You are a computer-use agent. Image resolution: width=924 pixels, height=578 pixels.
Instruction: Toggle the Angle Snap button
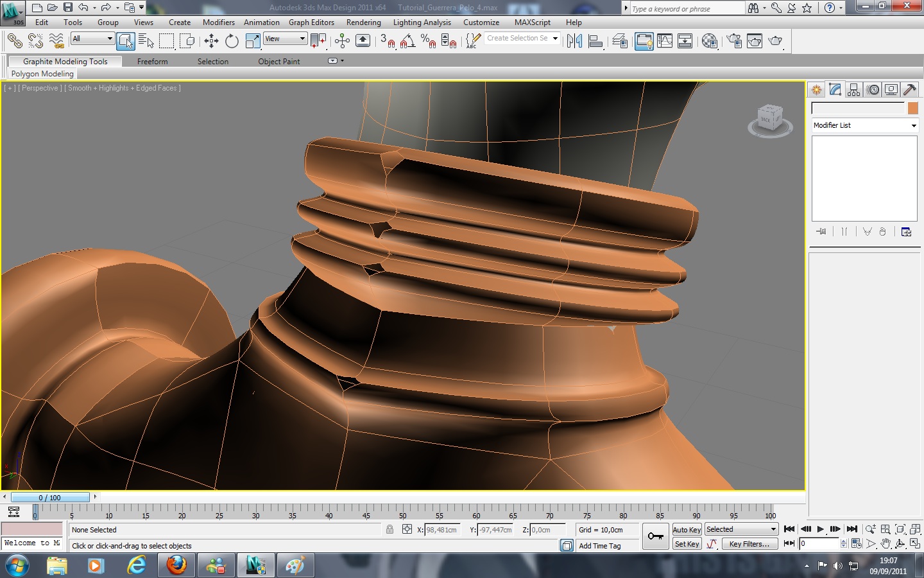[407, 42]
